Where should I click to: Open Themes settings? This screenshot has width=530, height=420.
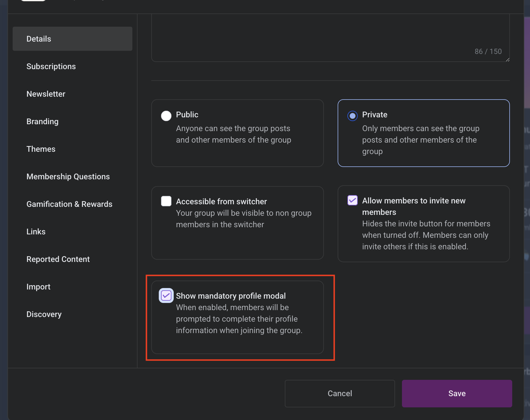tap(41, 149)
